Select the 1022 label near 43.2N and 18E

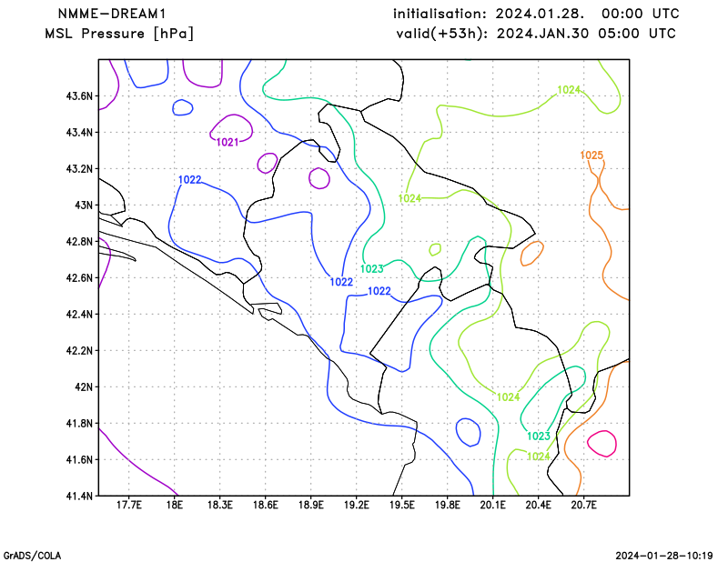pyautogui.click(x=190, y=179)
